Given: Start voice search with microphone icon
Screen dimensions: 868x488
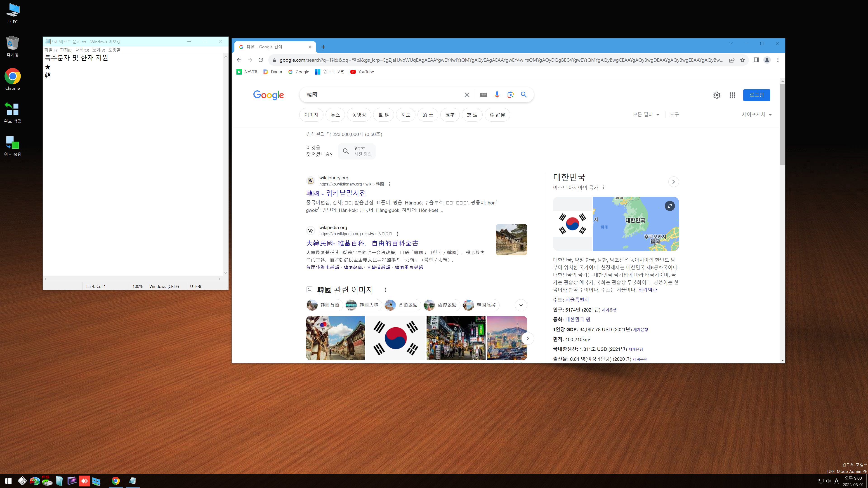Looking at the screenshot, I should point(497,95).
